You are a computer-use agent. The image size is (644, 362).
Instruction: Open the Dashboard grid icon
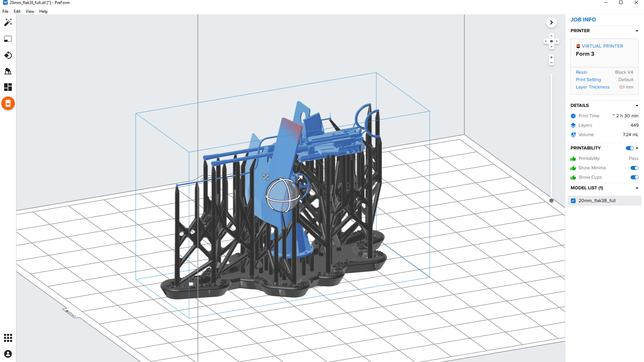coord(8,338)
